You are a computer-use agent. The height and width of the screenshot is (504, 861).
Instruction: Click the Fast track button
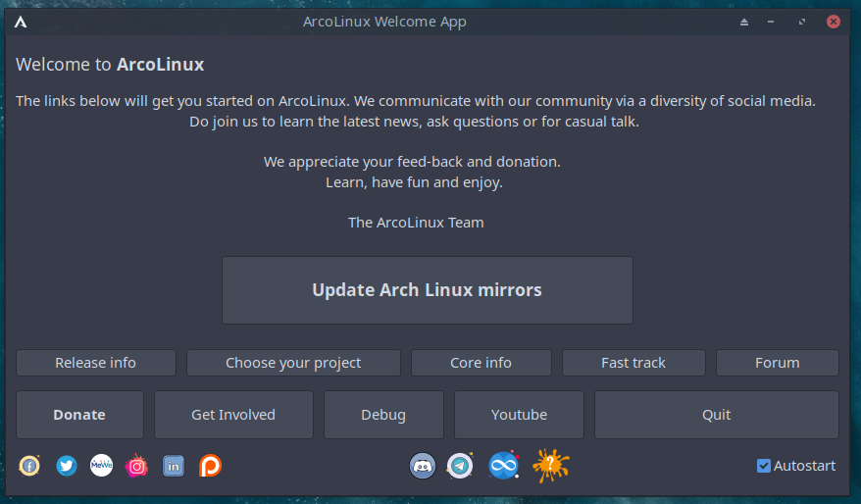click(x=633, y=363)
